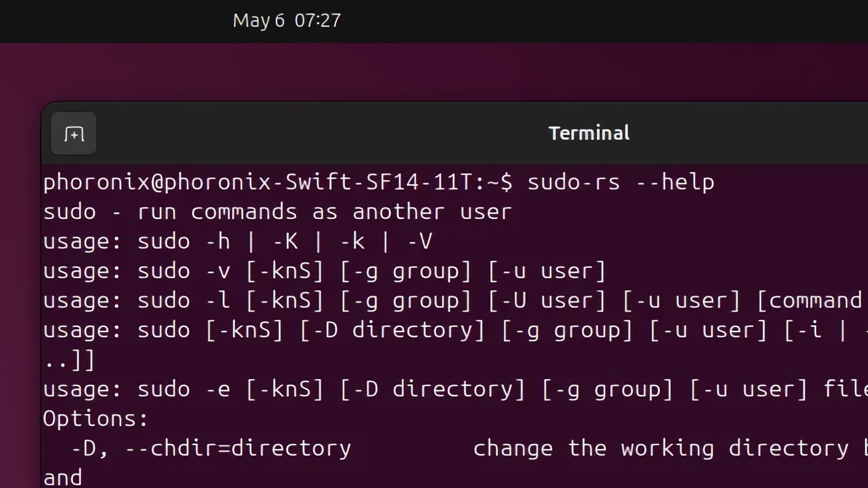
Task: Open the clock showing May 6 07:27
Action: [x=287, y=20]
